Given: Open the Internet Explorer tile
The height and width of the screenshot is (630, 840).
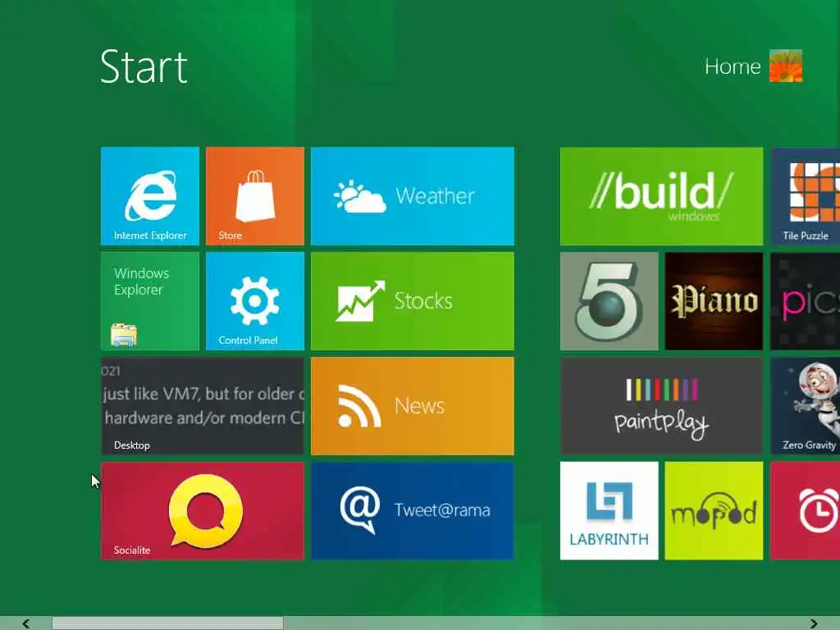Looking at the screenshot, I should click(150, 196).
